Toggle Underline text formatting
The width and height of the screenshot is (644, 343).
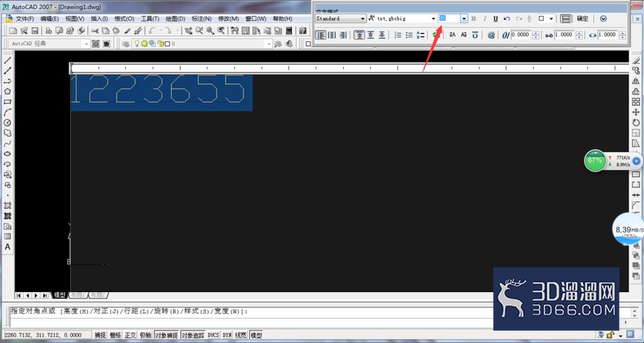pos(496,19)
